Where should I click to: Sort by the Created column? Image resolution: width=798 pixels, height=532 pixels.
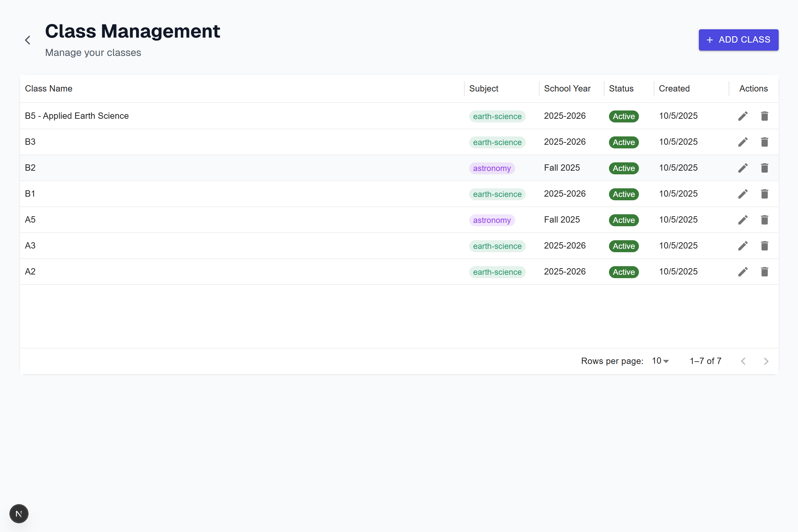tap(674, 88)
